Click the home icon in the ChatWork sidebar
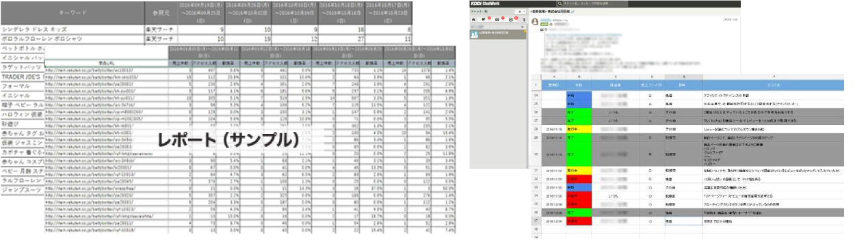 pos(473,20)
